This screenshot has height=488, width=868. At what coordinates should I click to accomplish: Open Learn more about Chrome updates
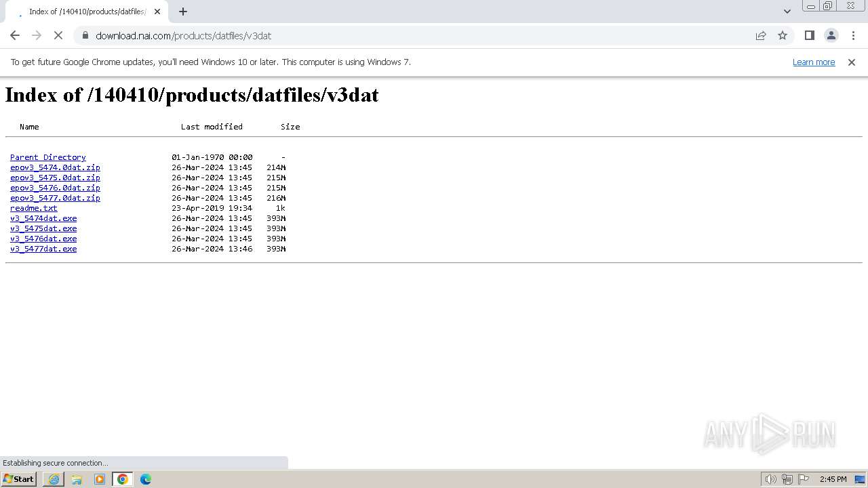coord(814,62)
